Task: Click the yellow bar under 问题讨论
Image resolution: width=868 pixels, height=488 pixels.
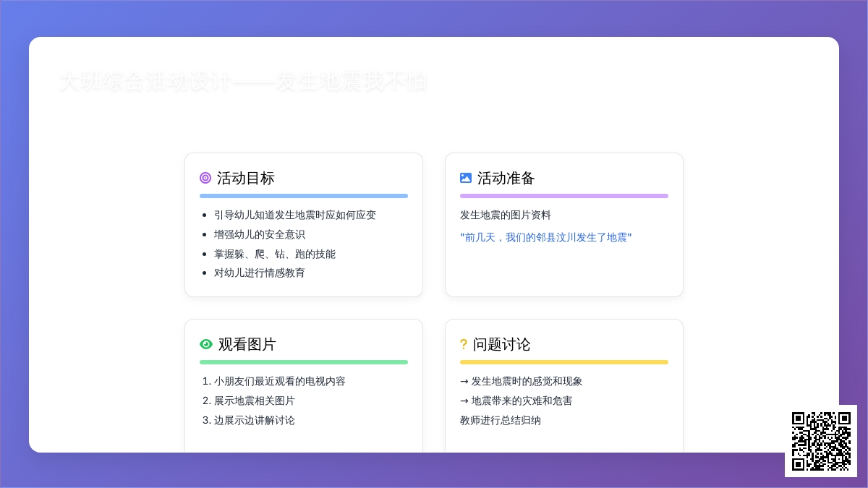Action: [x=564, y=362]
